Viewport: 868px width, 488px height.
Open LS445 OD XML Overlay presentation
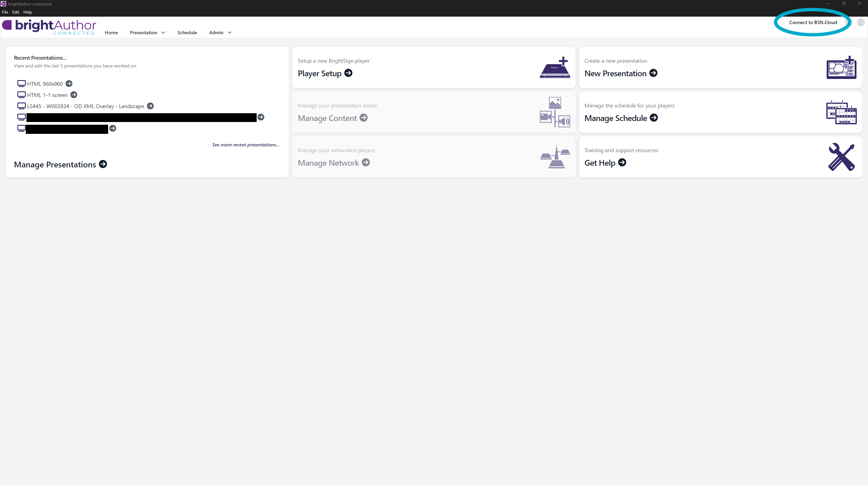(85, 106)
